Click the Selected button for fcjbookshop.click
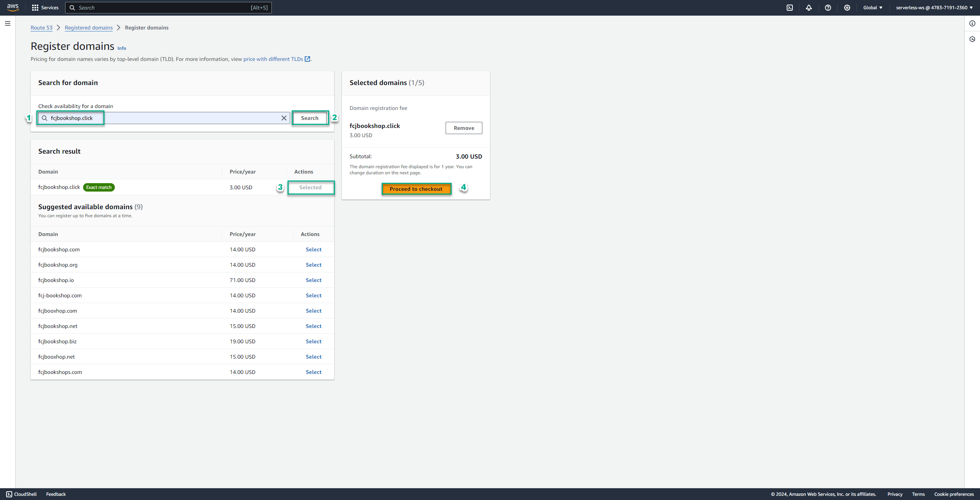This screenshot has height=500, width=980. (x=310, y=187)
